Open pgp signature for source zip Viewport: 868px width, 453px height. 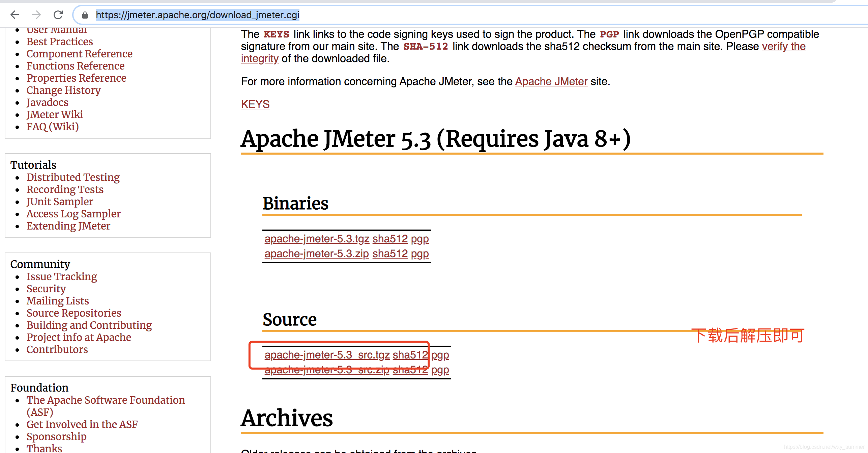[x=440, y=370]
